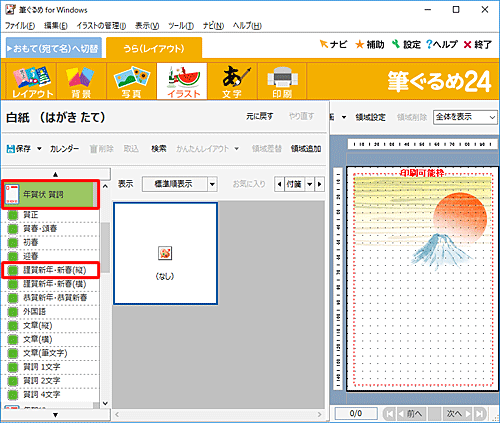Click the ?ヘルプ help button
The height and width of the screenshot is (423, 500).
442,44
